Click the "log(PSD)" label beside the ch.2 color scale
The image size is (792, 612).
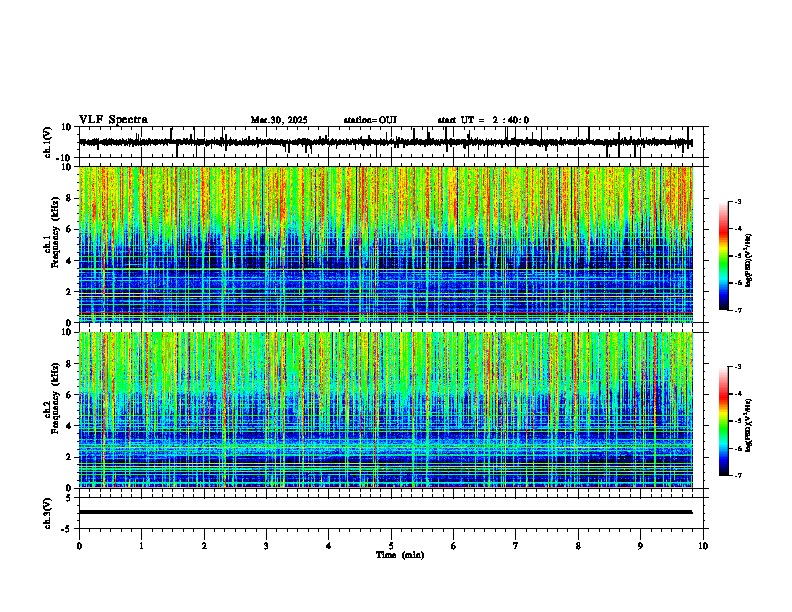pos(749,425)
